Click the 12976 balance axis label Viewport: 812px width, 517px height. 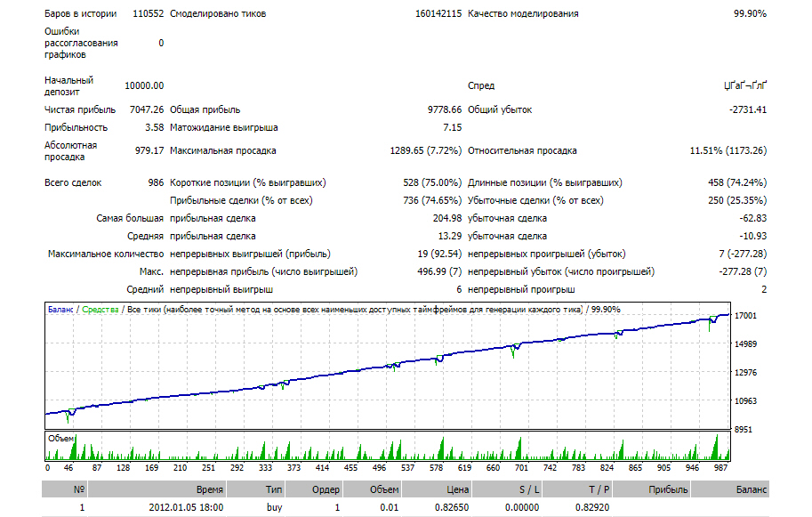[x=745, y=373]
